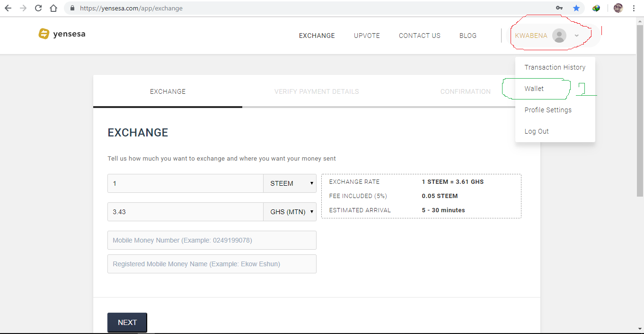Click the KWABENA user avatar icon
The width and height of the screenshot is (644, 334).
coord(559,36)
